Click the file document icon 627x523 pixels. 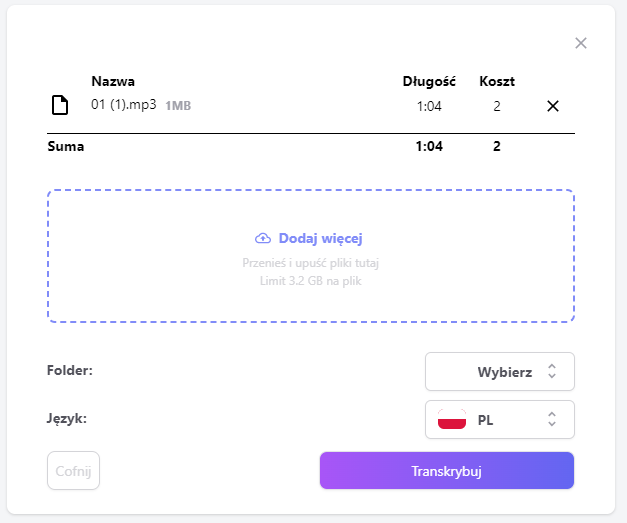pos(60,105)
